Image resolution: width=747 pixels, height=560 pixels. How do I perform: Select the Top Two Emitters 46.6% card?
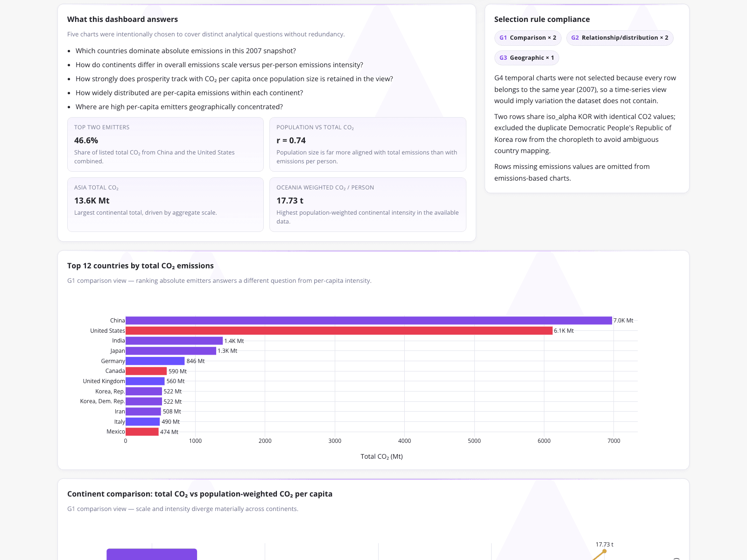click(165, 144)
